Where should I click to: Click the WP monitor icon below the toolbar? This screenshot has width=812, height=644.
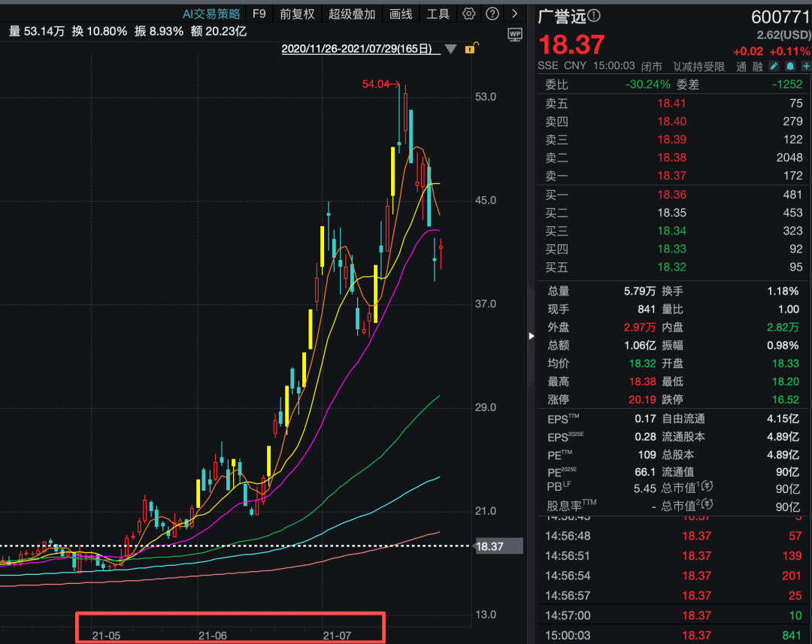tap(514, 34)
